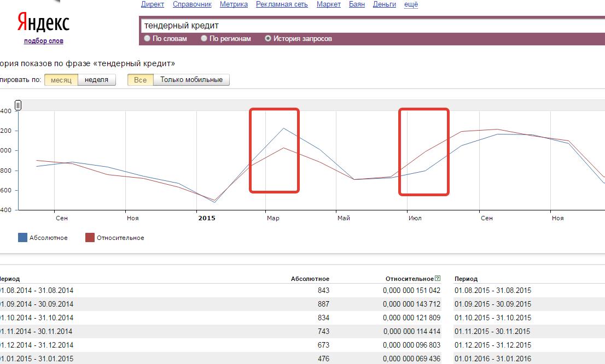Grab the chart range slider handle
The width and height of the screenshot is (605, 364).
pyautogui.click(x=18, y=105)
